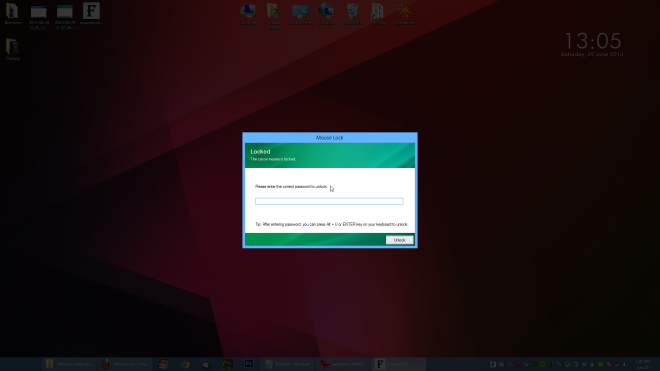Image resolution: width=660 pixels, height=371 pixels.
Task: Switch to Firefox "Mouse Lock" taskbar item
Action: coord(125,364)
